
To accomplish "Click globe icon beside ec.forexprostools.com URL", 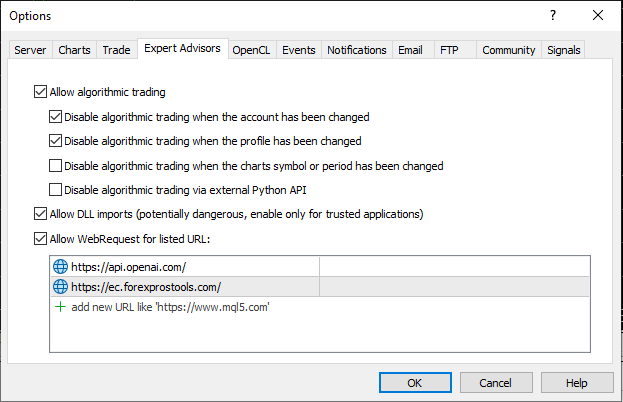I will coord(60,287).
